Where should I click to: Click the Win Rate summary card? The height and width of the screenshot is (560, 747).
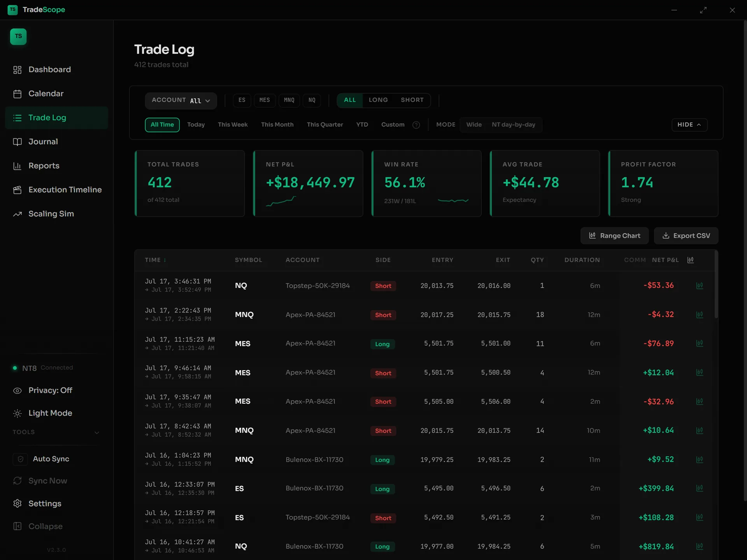coord(426,184)
